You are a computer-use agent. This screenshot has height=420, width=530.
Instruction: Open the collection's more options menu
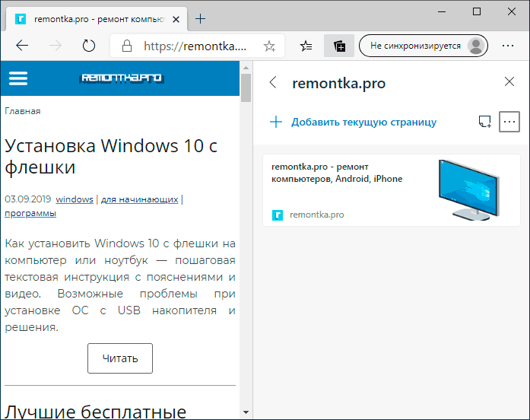click(x=509, y=122)
